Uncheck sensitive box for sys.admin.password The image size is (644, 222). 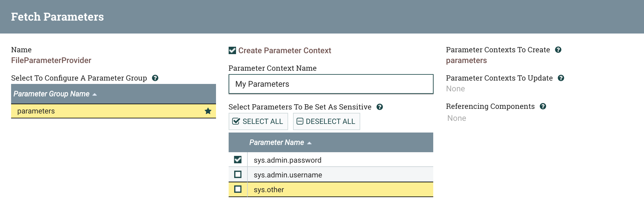[238, 160]
